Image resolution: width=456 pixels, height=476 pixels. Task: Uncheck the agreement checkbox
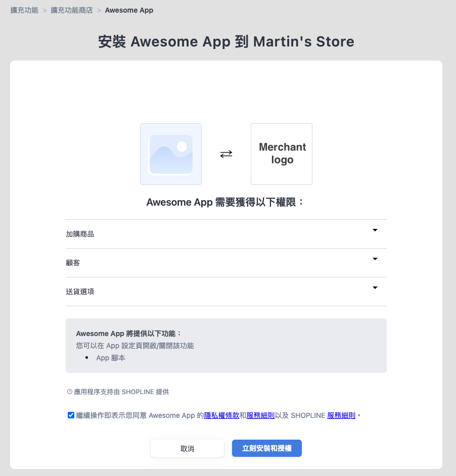[71, 415]
